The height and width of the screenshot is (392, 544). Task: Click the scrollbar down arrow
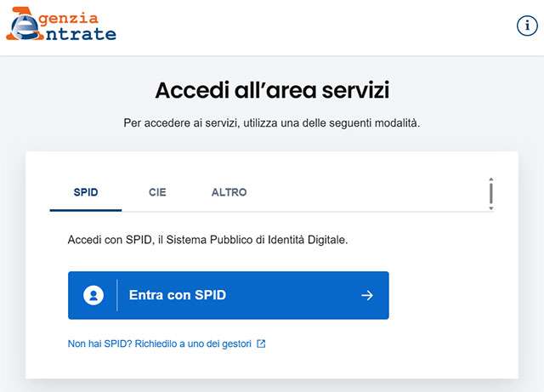pyautogui.click(x=491, y=208)
